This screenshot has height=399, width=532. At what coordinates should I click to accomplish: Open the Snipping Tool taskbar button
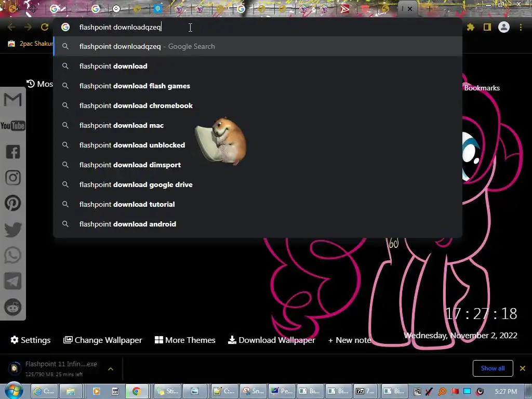(253, 391)
